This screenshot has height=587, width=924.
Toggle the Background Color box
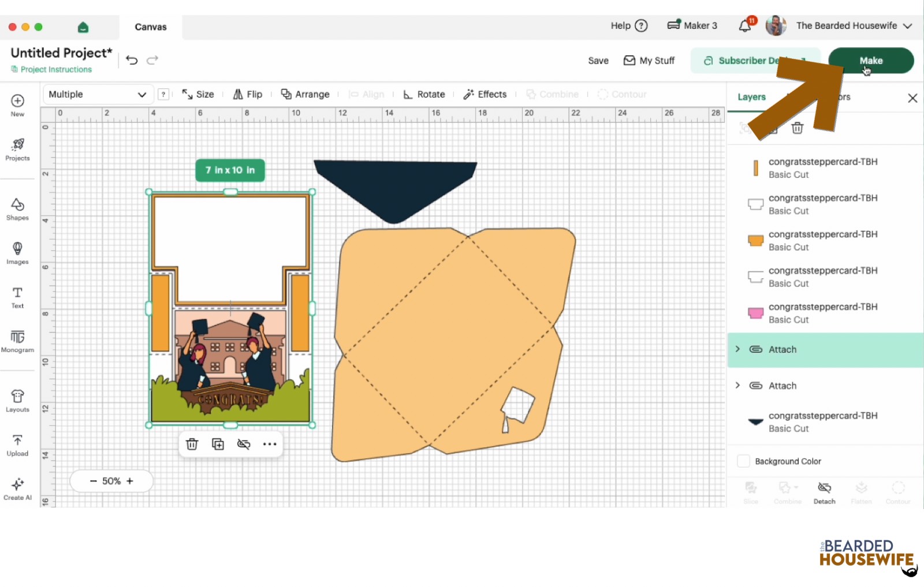coord(744,461)
